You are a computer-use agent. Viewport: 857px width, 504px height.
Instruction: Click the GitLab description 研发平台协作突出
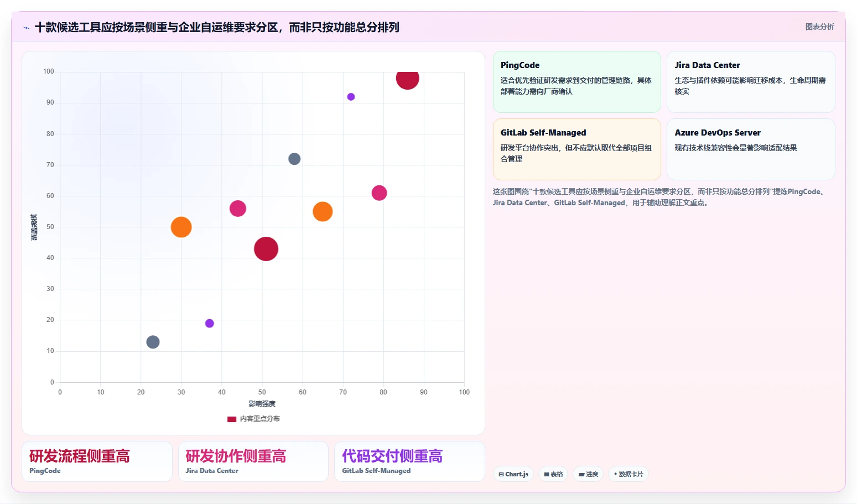pos(576,153)
